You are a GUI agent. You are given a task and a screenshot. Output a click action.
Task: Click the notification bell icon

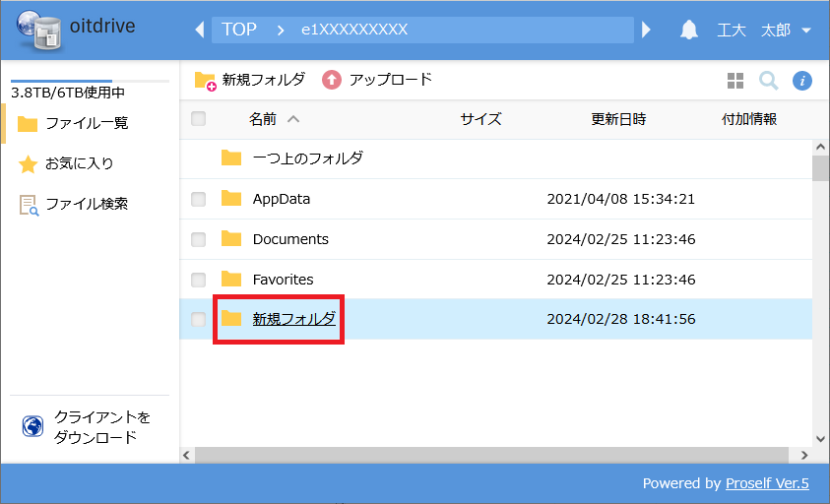click(689, 30)
